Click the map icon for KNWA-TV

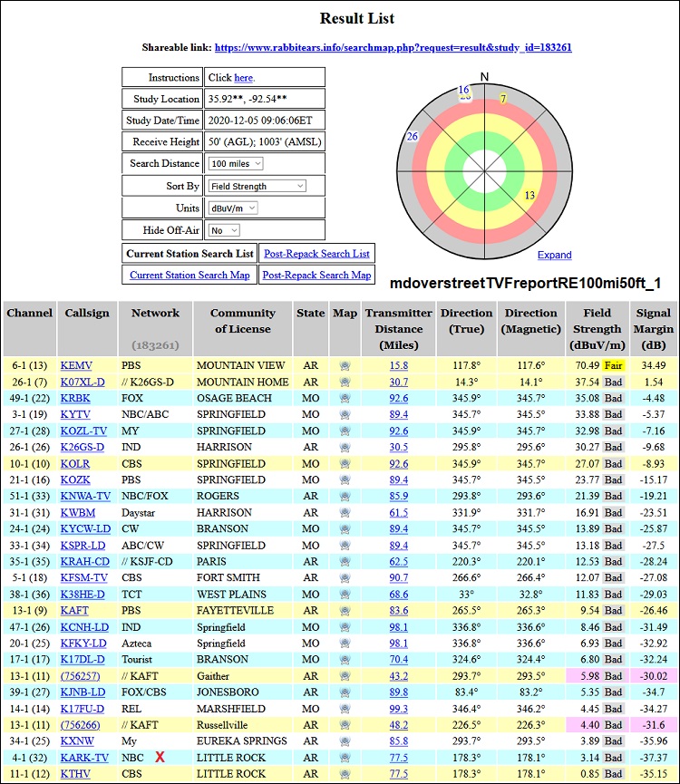tap(345, 497)
